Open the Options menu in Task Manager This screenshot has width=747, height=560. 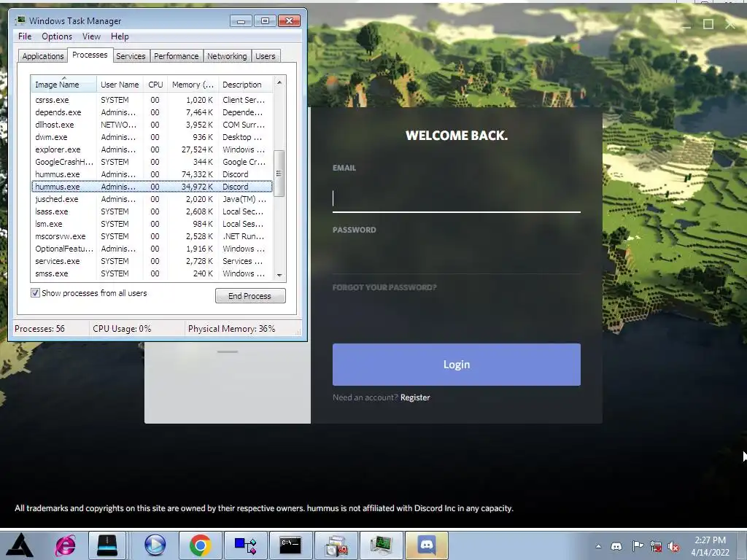click(x=57, y=36)
